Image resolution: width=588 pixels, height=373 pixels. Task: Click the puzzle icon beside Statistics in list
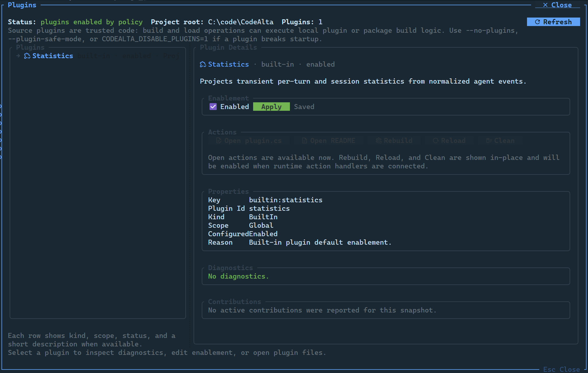tap(27, 56)
